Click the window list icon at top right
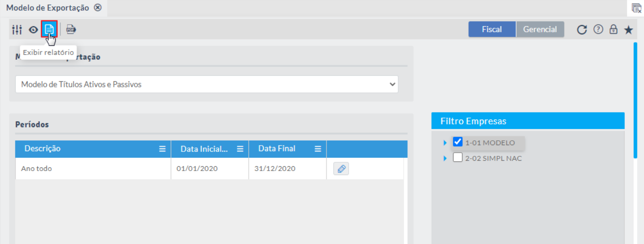Screen dimensions: 644x244 click(x=636, y=8)
